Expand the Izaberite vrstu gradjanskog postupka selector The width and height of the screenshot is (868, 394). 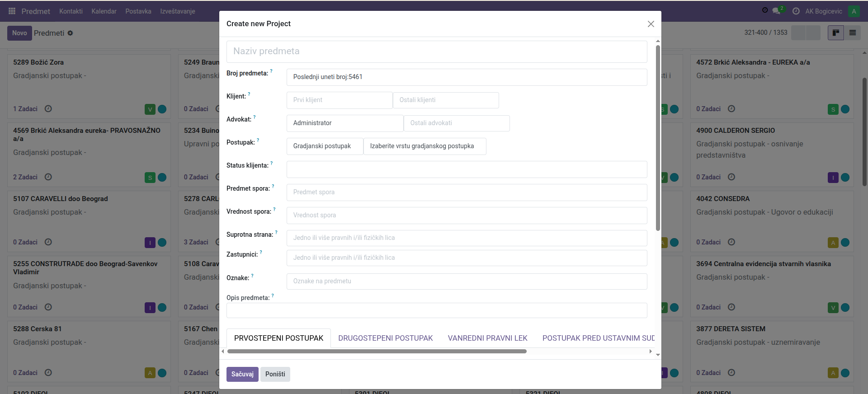click(x=425, y=146)
